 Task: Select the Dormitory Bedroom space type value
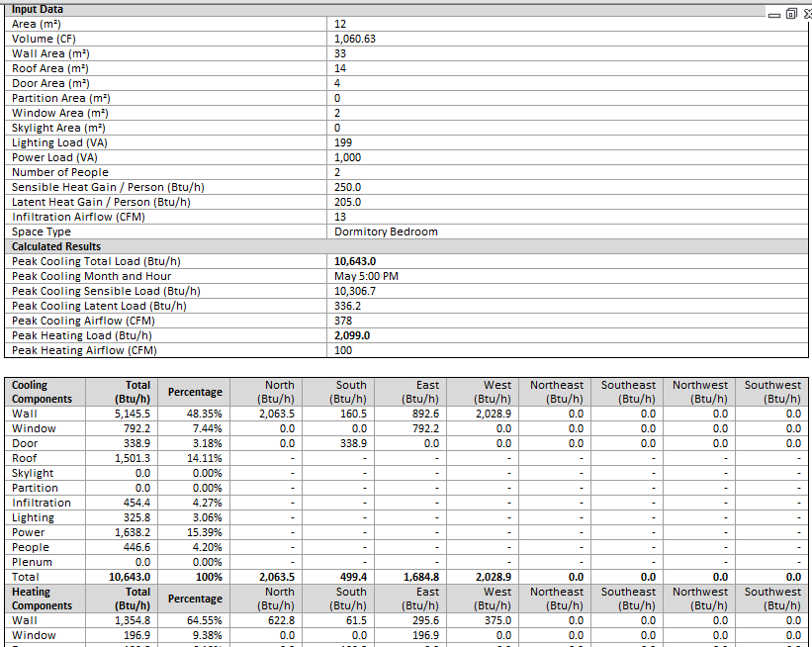tap(386, 231)
